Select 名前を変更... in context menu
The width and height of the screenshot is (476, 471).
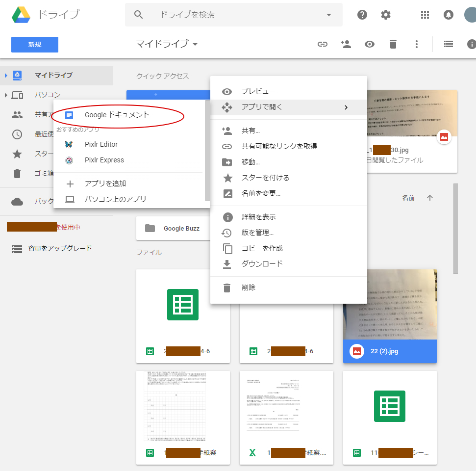(288, 194)
